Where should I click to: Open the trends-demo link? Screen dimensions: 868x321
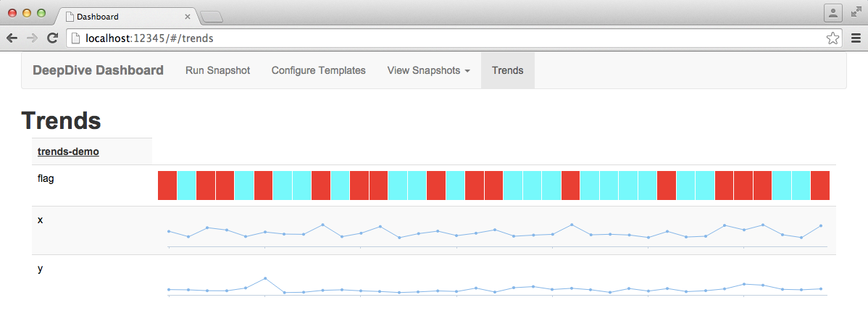tap(68, 151)
